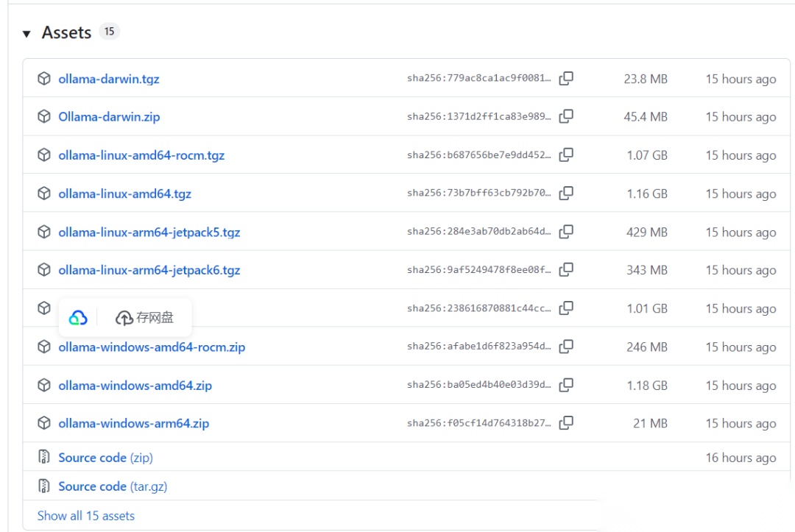
Task: Select hash text sha256:284e3ab70db2ab64d
Action: [x=478, y=232]
